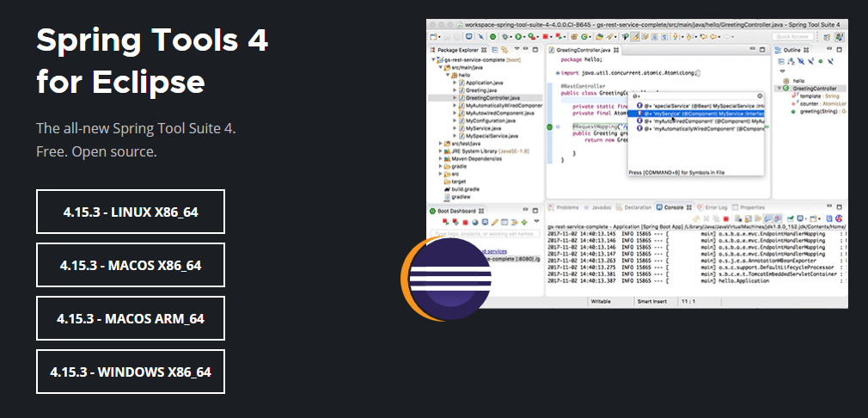Click the Boot Dashboard tag filter field
Viewport: 868px width, 418px height.
(485, 234)
